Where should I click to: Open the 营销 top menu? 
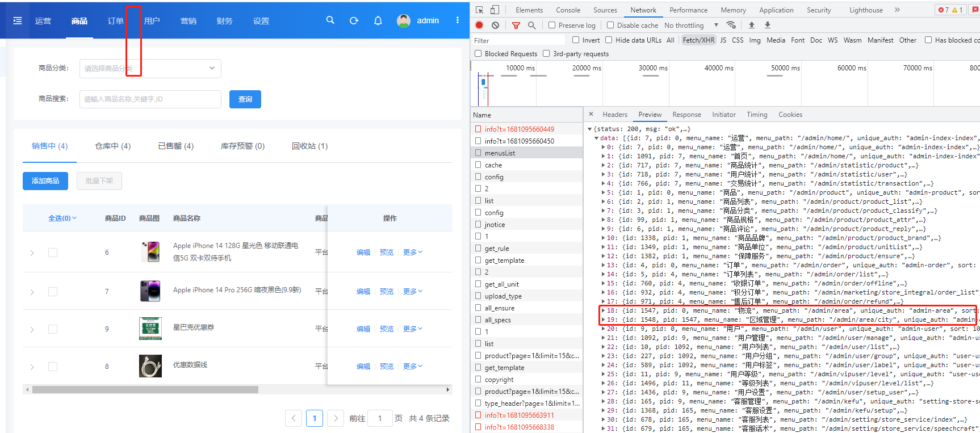click(189, 20)
